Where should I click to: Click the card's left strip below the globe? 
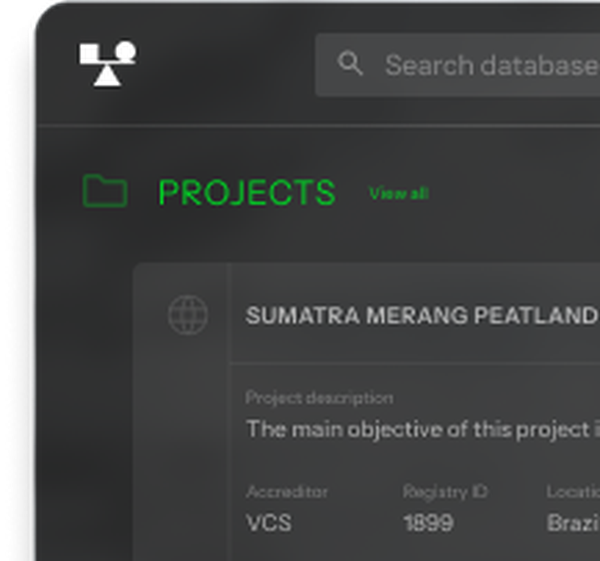point(181,440)
